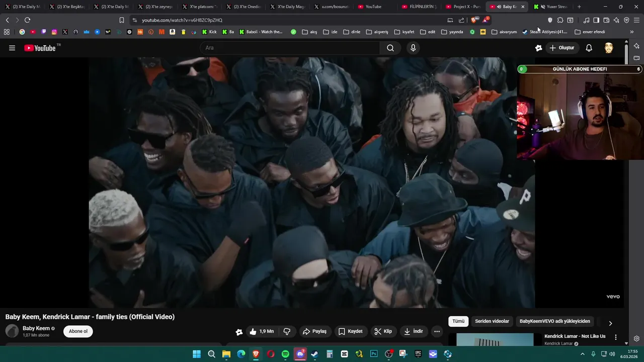Select the Tümü filter chip
The height and width of the screenshot is (362, 644).
[458, 321]
